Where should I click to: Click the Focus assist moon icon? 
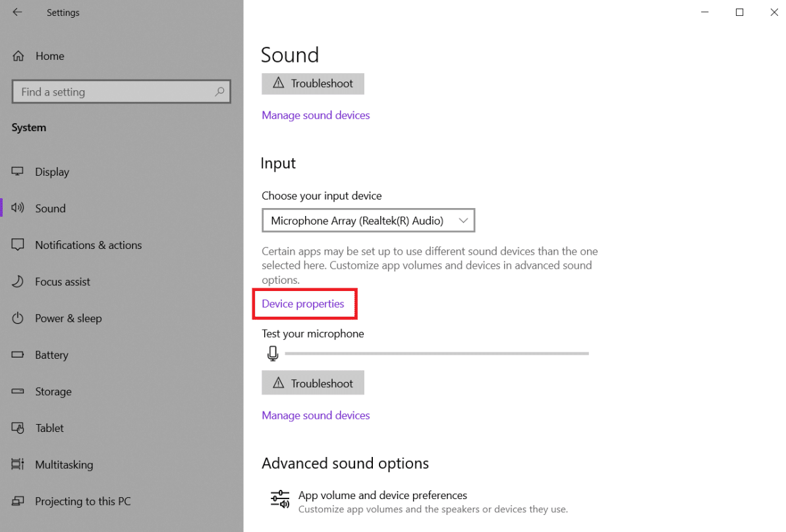tap(18, 282)
